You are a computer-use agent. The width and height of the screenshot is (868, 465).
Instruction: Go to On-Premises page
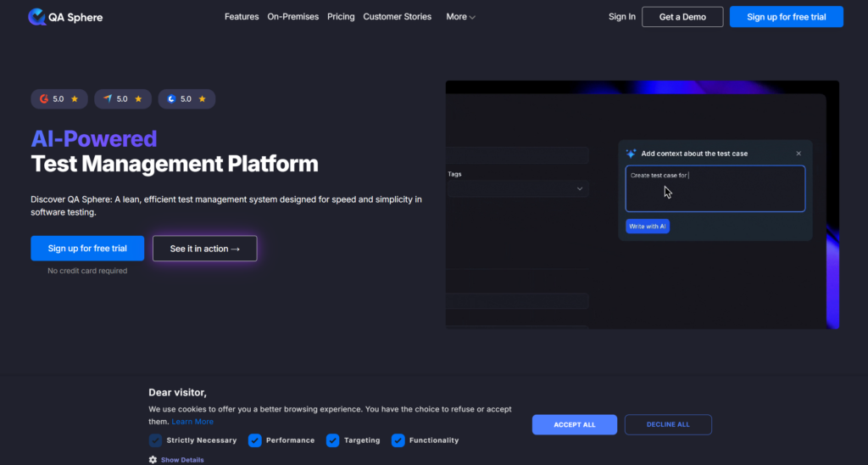click(292, 17)
